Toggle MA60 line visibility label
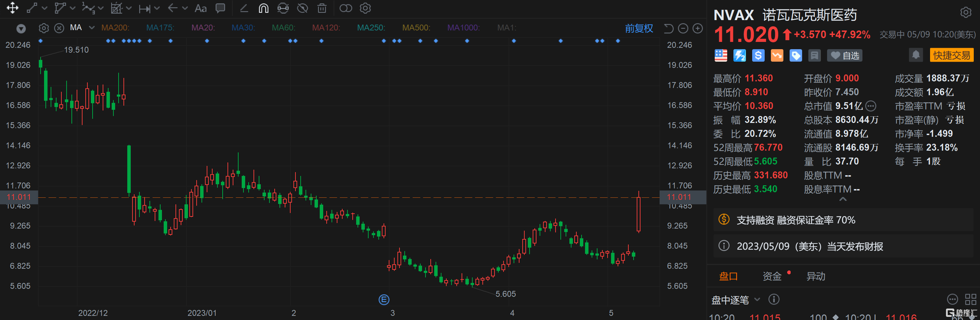This screenshot has height=320, width=980. [283, 28]
